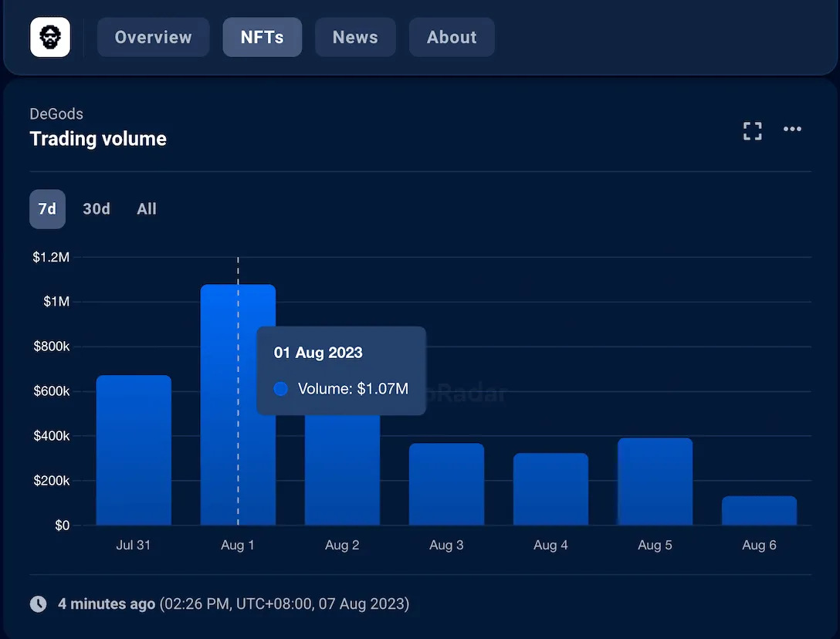The image size is (840, 639).
Task: Go to the About tab
Action: [x=452, y=37]
